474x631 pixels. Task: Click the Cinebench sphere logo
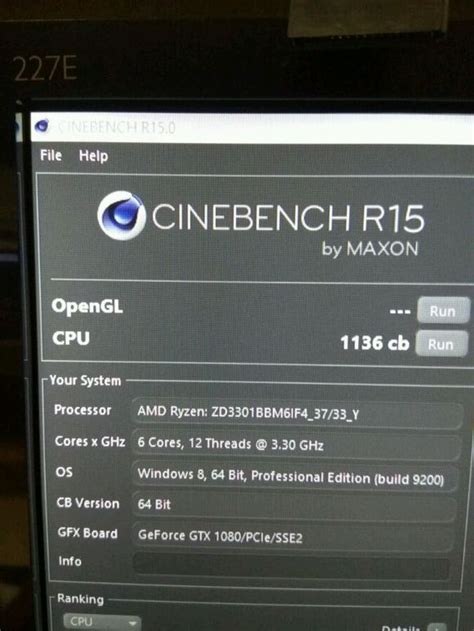click(x=122, y=216)
